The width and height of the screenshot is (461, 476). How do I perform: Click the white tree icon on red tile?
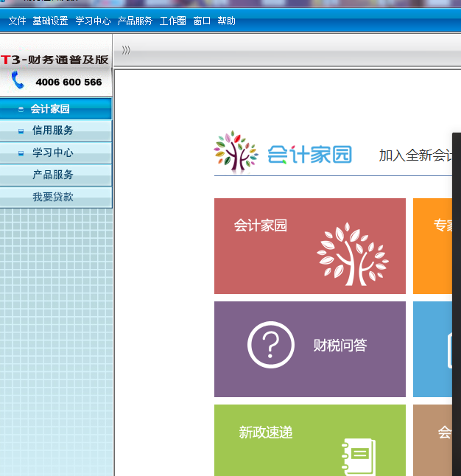click(353, 254)
